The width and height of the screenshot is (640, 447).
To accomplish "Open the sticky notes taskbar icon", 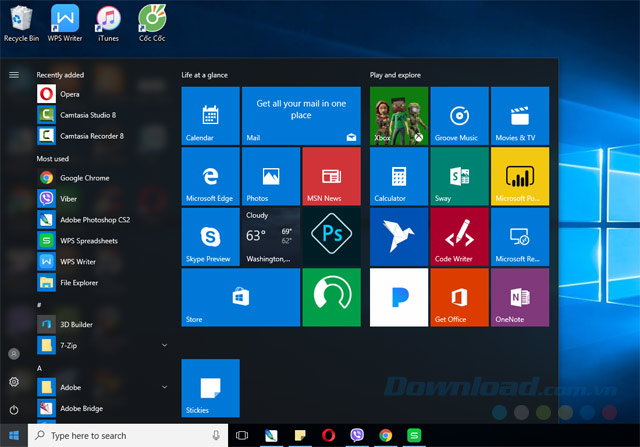I will click(300, 436).
